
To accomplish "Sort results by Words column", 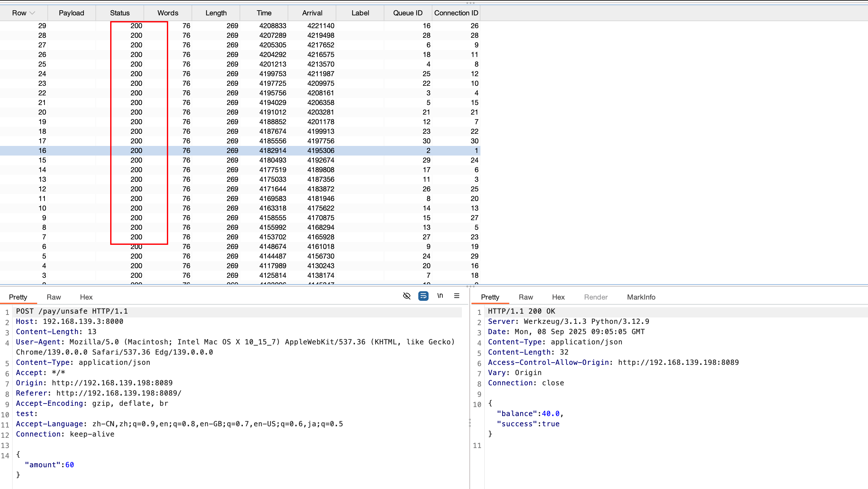I will [168, 13].
